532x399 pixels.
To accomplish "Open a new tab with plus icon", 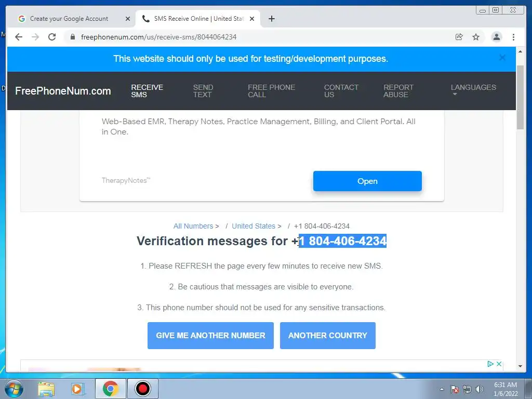I will [271, 19].
